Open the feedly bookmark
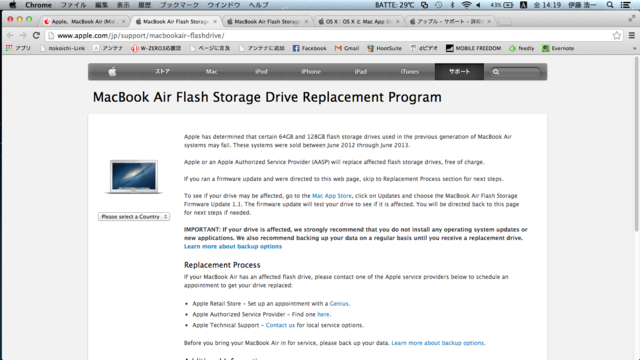 point(522,48)
